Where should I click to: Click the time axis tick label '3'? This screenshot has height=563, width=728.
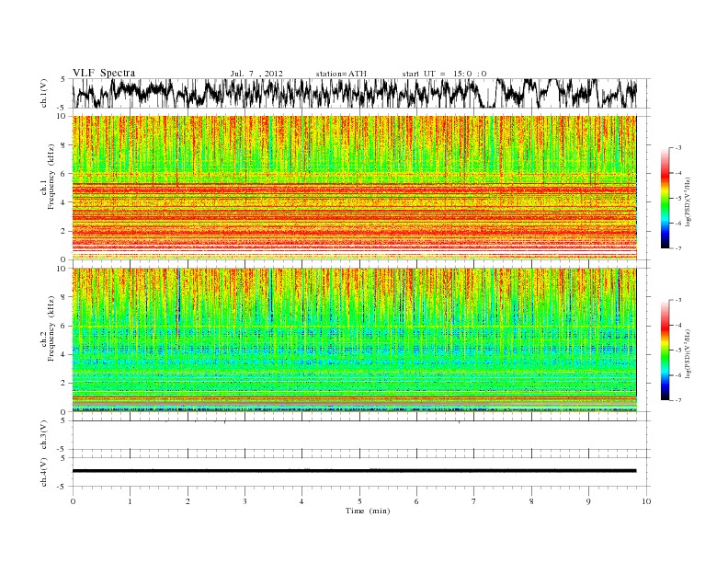[245, 501]
